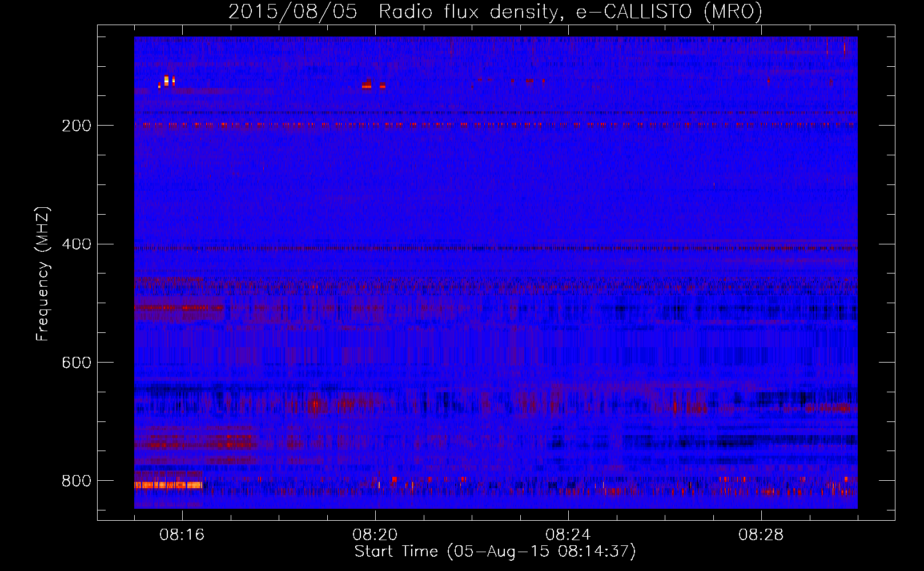Click the bright yellow burst near 08:16
This screenshot has width=924, height=571.
coord(167,82)
